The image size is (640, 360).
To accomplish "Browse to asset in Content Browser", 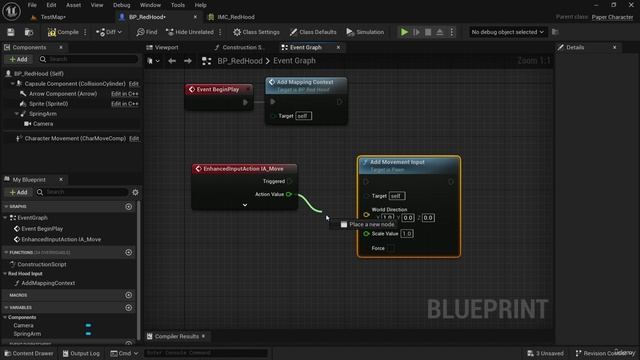I will tap(29, 32).
